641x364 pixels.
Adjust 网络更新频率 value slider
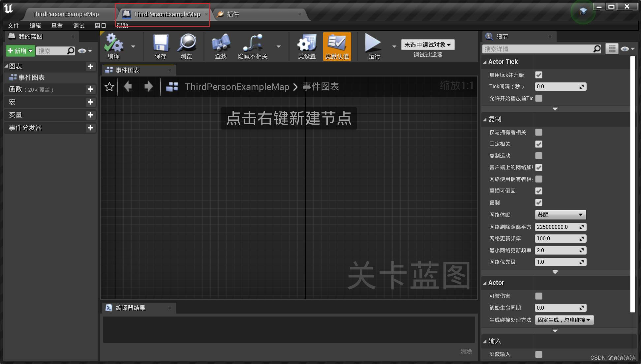[x=560, y=239]
